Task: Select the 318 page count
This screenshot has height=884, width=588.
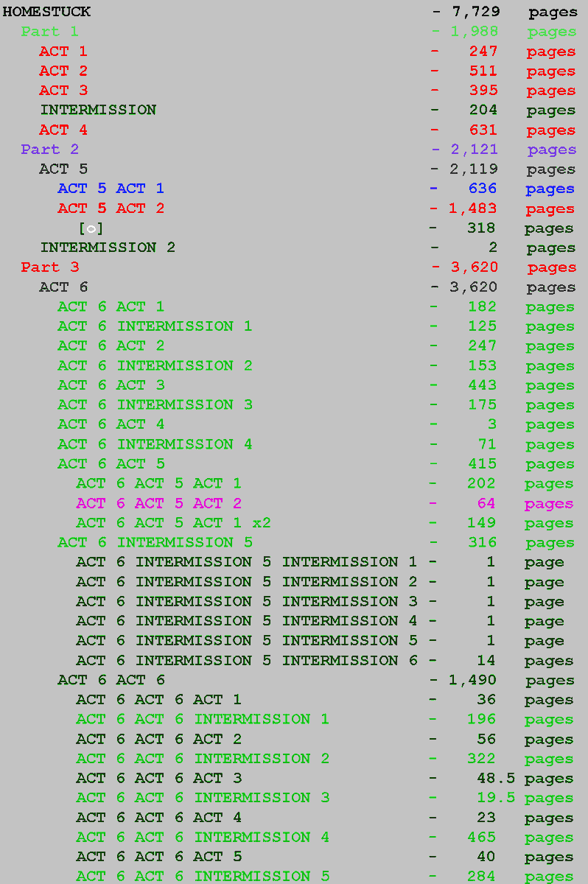Action: pos(482,228)
